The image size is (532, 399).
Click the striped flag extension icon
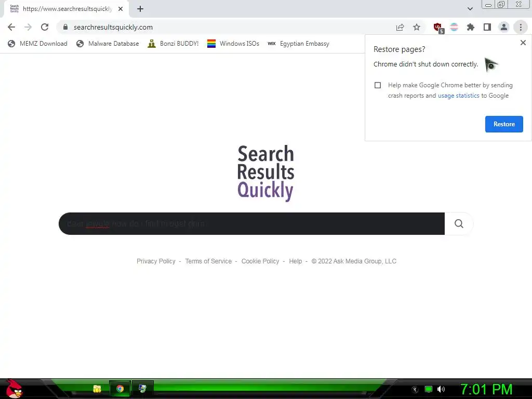coord(454,27)
